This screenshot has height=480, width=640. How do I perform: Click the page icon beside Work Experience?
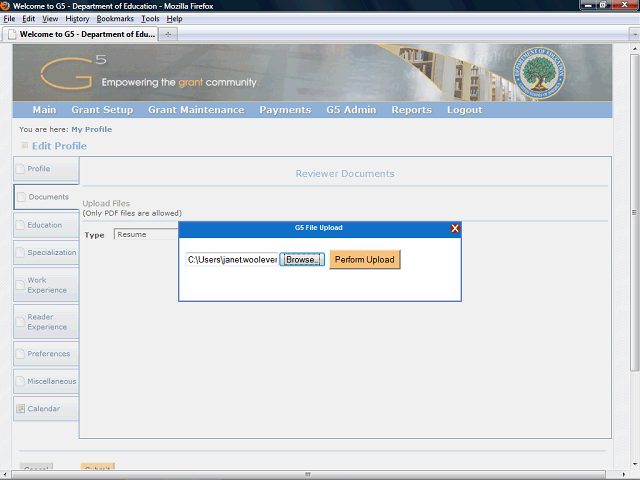point(20,285)
